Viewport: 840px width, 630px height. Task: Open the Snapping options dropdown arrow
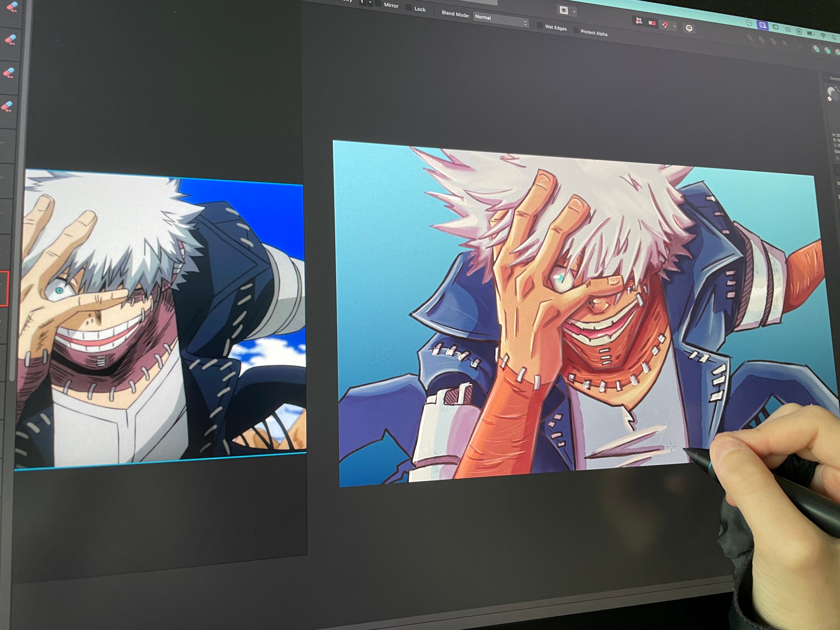(x=674, y=26)
